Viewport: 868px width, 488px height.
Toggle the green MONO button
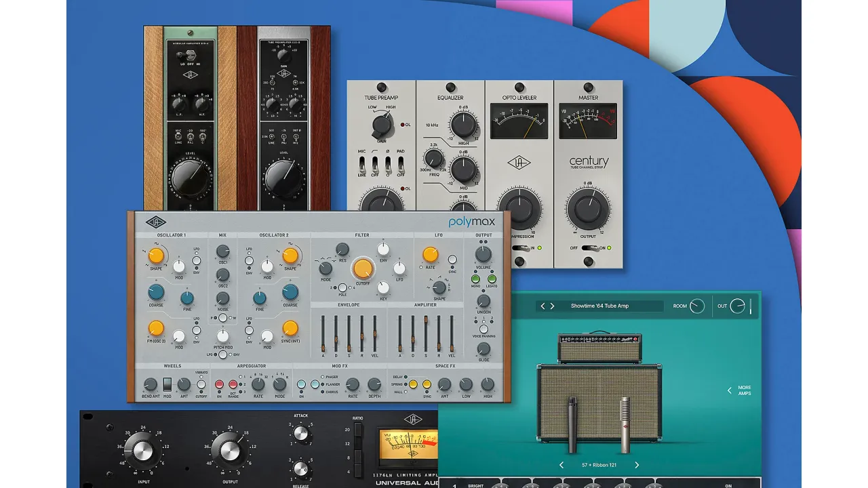[x=476, y=279]
